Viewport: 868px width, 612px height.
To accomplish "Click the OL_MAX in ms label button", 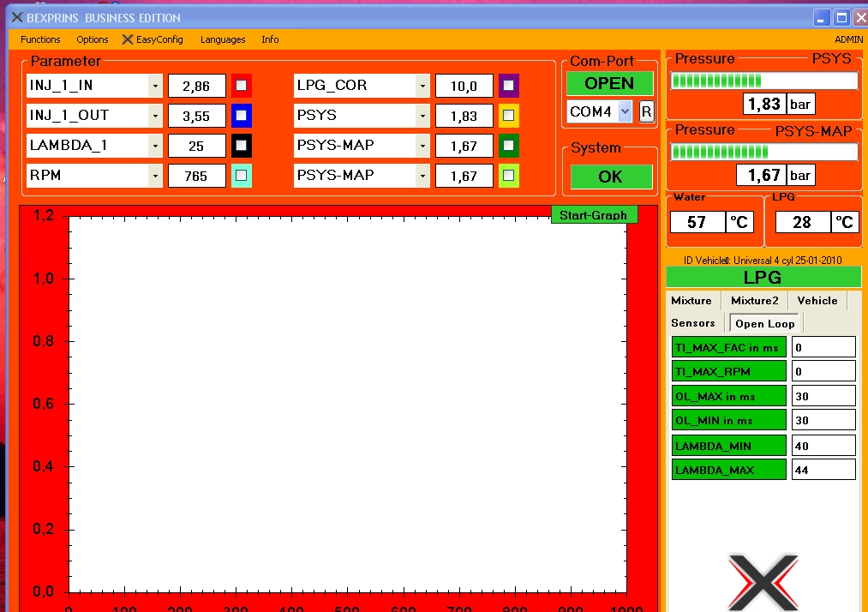I will pos(728,396).
